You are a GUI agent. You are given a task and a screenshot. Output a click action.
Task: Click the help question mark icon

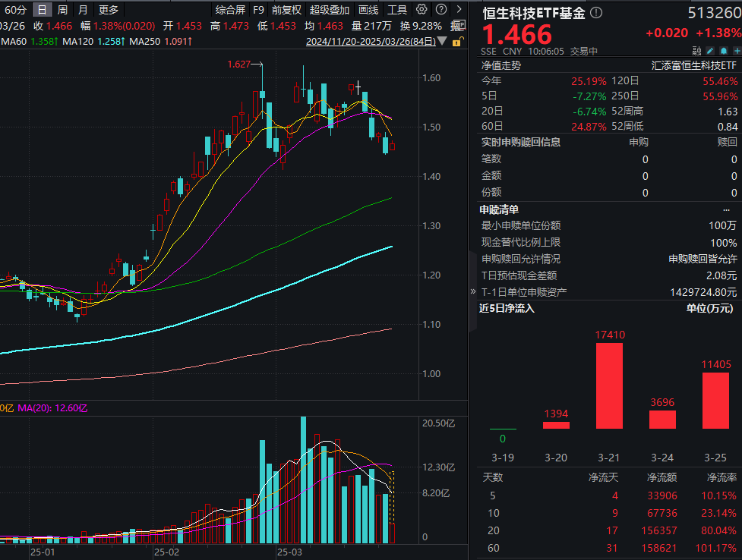point(443,10)
